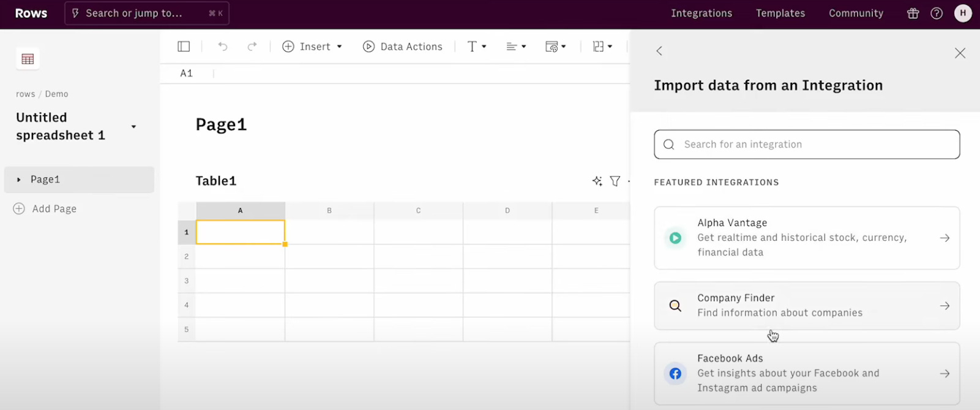Open the Community menu
This screenshot has width=980, height=410.
[x=856, y=13]
